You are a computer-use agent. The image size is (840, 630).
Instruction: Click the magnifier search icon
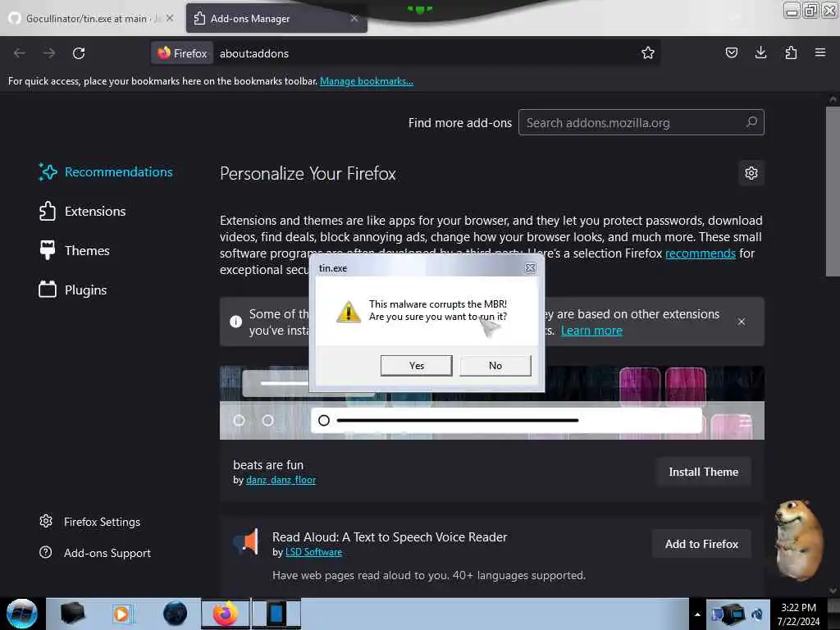point(751,122)
